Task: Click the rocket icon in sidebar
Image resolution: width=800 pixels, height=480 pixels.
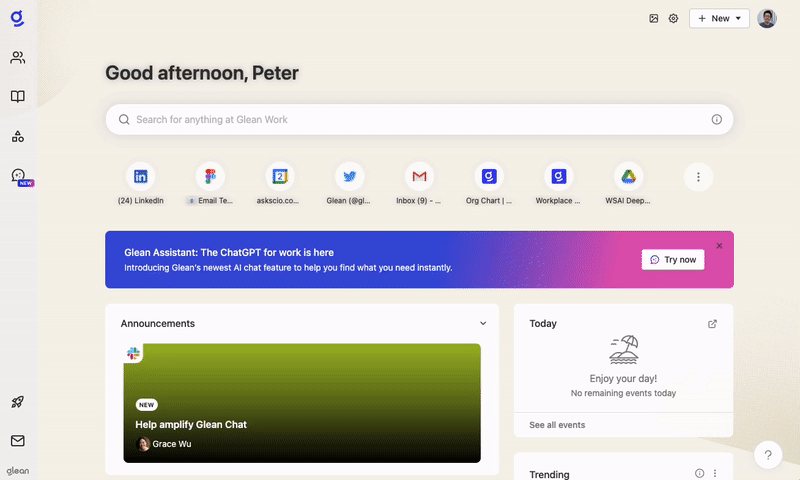Action: point(18,402)
